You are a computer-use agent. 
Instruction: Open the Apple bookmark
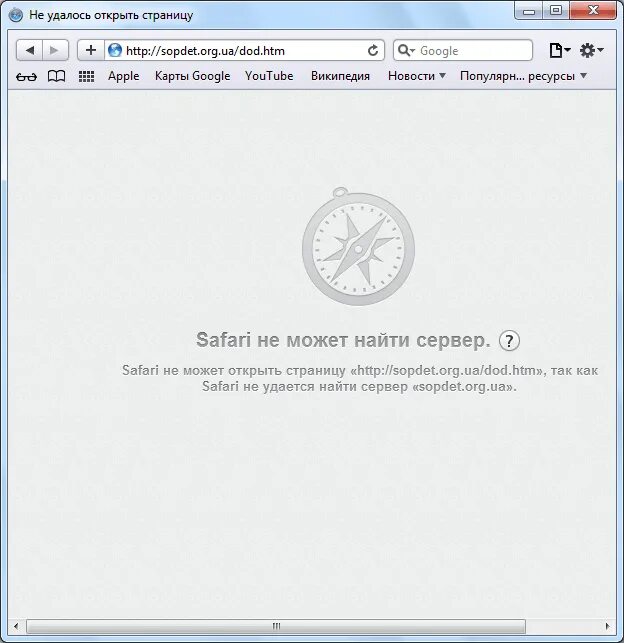[x=123, y=76]
